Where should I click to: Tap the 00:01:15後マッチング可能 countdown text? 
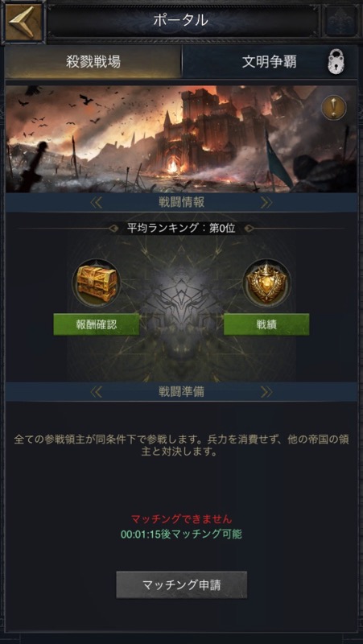point(181,535)
